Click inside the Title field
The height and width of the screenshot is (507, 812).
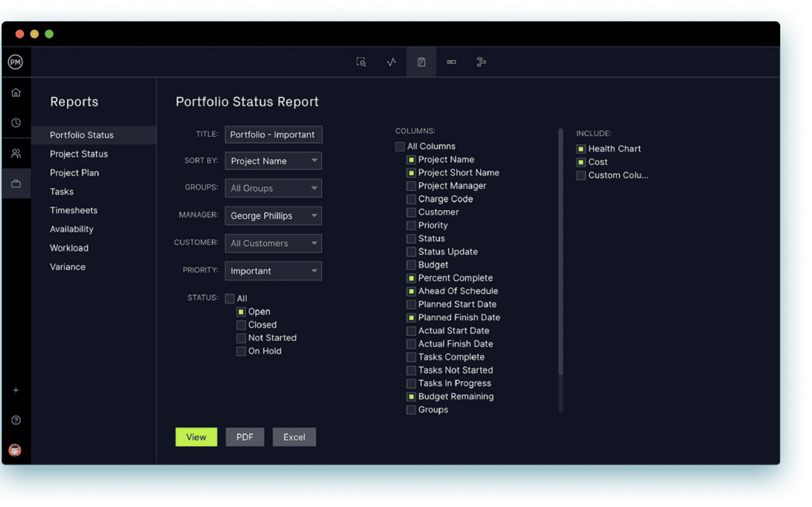tap(273, 134)
